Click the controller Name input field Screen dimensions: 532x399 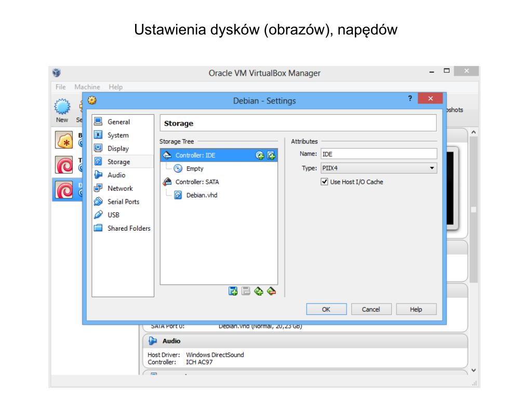[379, 154]
